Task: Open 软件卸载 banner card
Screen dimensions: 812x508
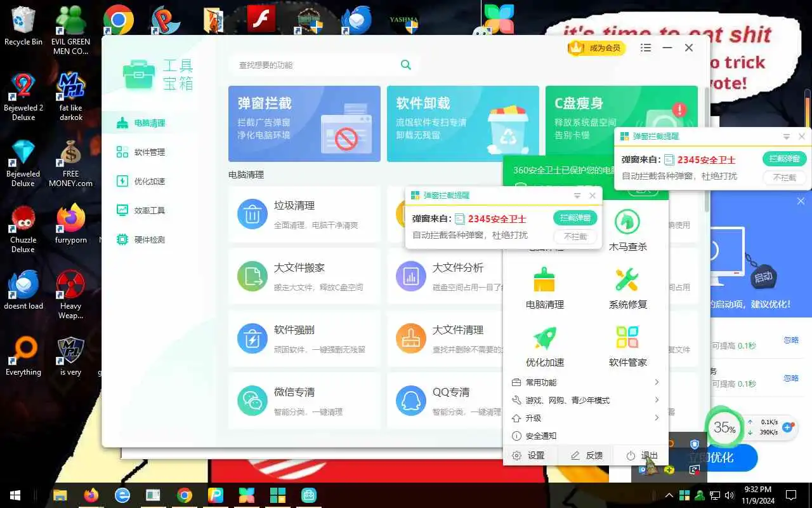Action: 463,124
